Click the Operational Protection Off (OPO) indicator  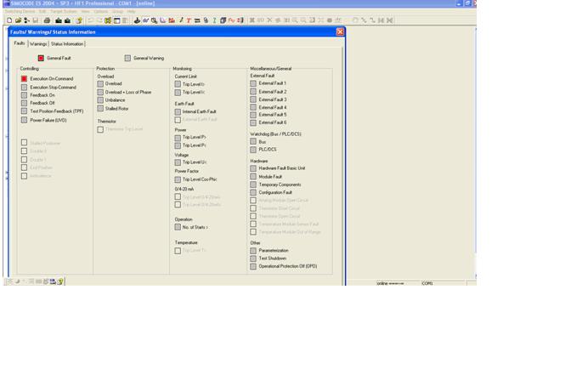(253, 266)
